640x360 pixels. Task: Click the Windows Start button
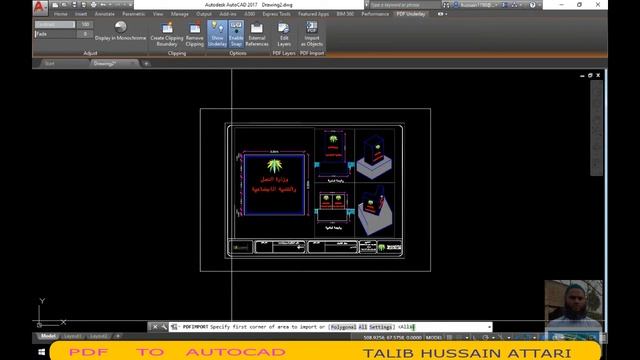(41, 352)
